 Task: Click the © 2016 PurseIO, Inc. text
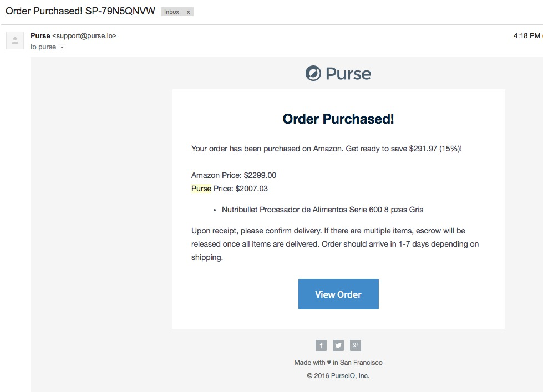click(338, 375)
